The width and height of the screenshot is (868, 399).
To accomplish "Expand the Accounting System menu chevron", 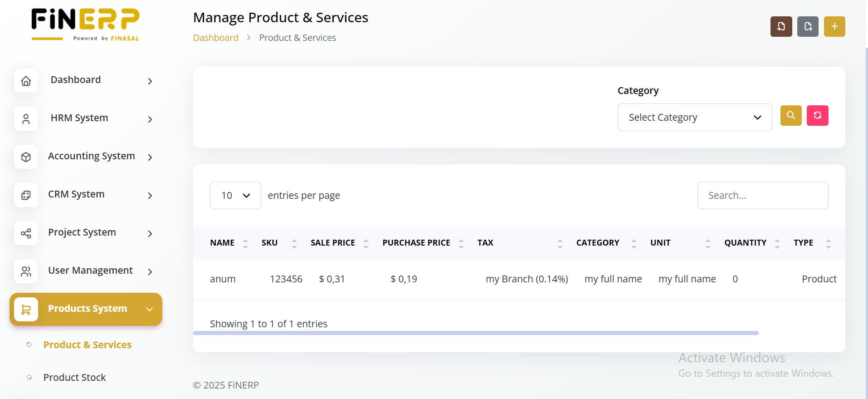I will pos(150,157).
